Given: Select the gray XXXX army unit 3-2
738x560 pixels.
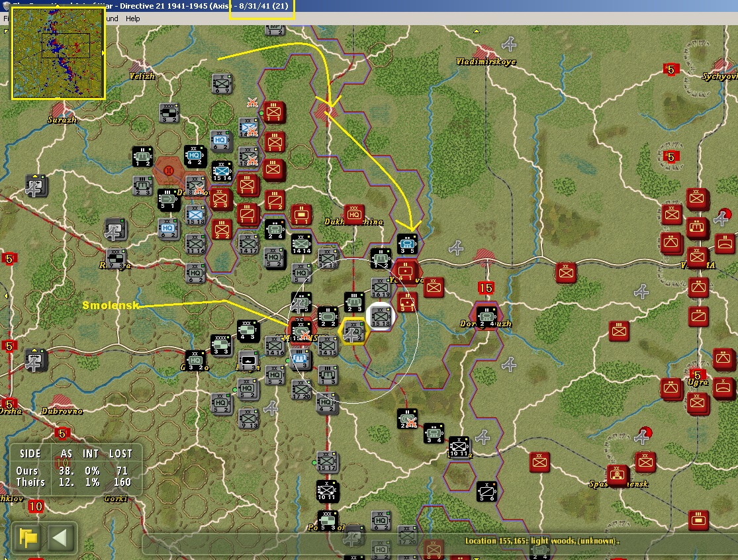Looking at the screenshot, I should pyautogui.click(x=169, y=113).
